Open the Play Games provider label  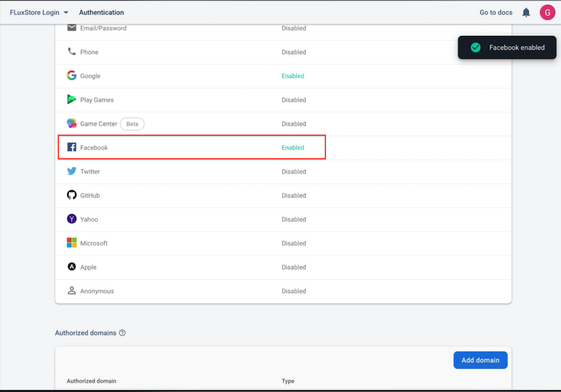[97, 100]
